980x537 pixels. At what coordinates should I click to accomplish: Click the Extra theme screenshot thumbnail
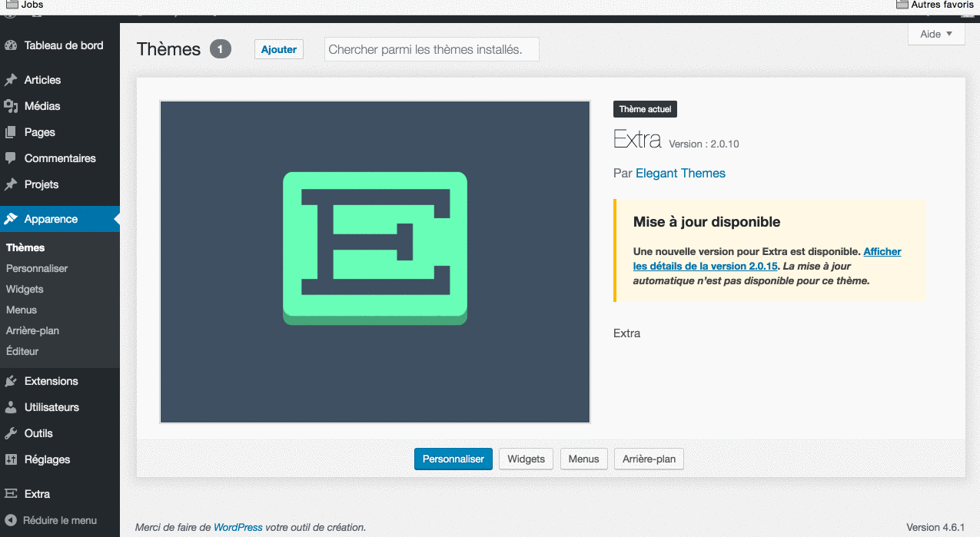(375, 262)
